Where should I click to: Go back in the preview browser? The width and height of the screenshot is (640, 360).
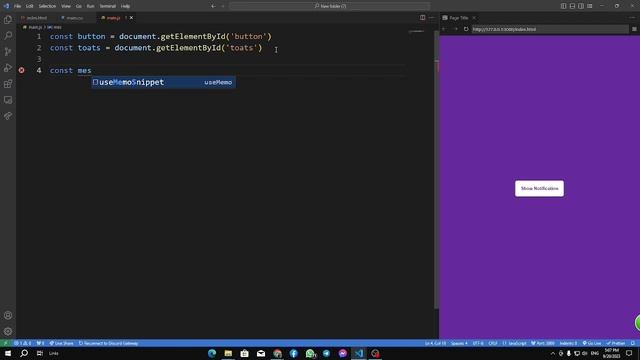(x=444, y=29)
